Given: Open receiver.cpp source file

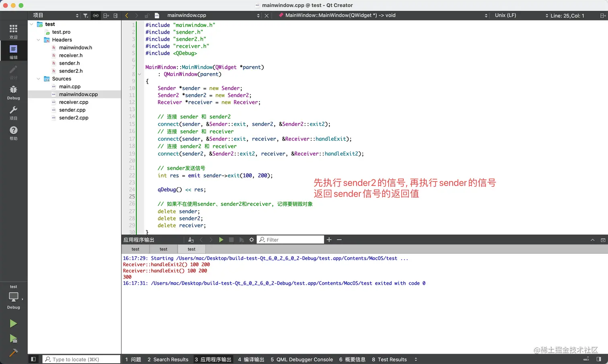Looking at the screenshot, I should click(x=74, y=102).
